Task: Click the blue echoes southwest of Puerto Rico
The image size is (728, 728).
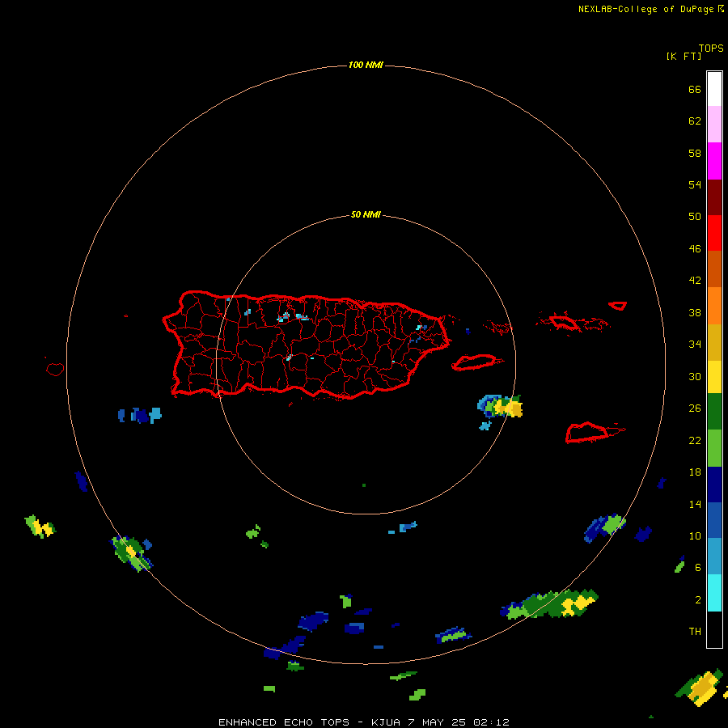Action: [140, 415]
